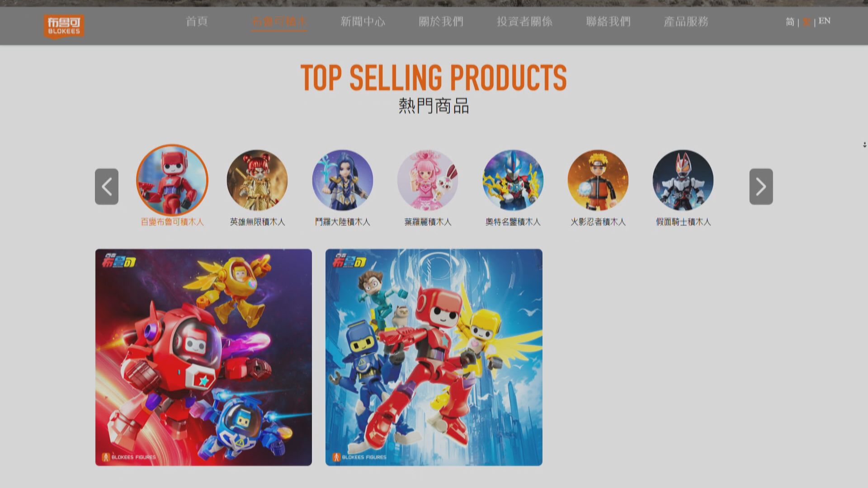
Task: Select the 火影忍者積木人 Naruto icon
Action: coord(598,180)
